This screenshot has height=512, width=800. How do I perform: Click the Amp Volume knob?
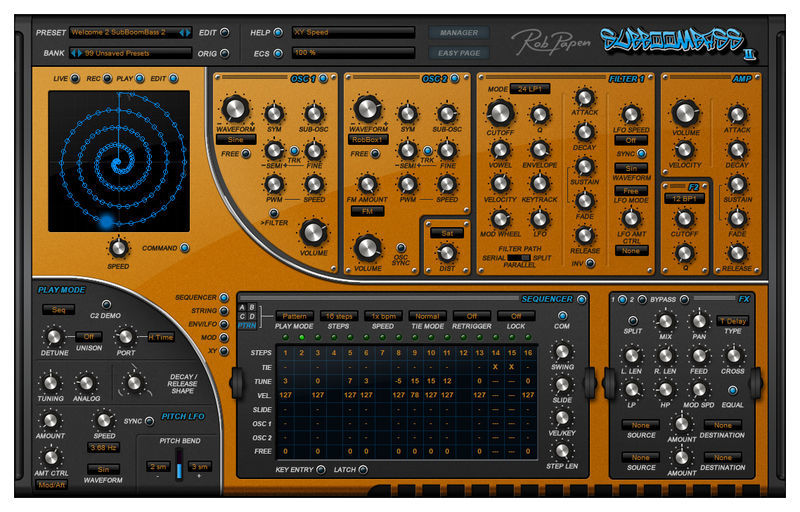tap(685, 113)
